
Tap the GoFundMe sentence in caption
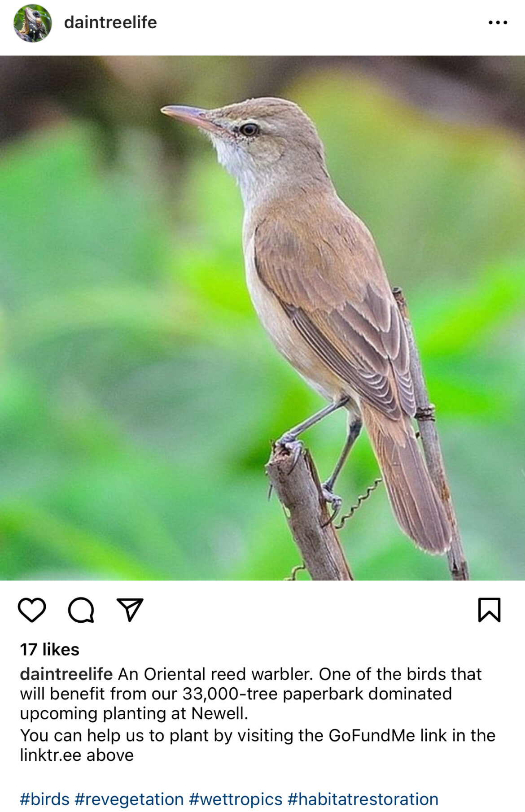(258, 745)
